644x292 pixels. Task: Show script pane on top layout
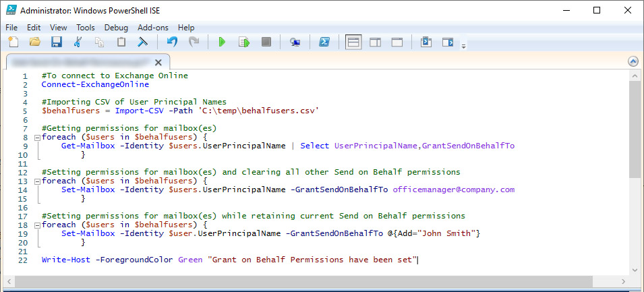coord(353,42)
